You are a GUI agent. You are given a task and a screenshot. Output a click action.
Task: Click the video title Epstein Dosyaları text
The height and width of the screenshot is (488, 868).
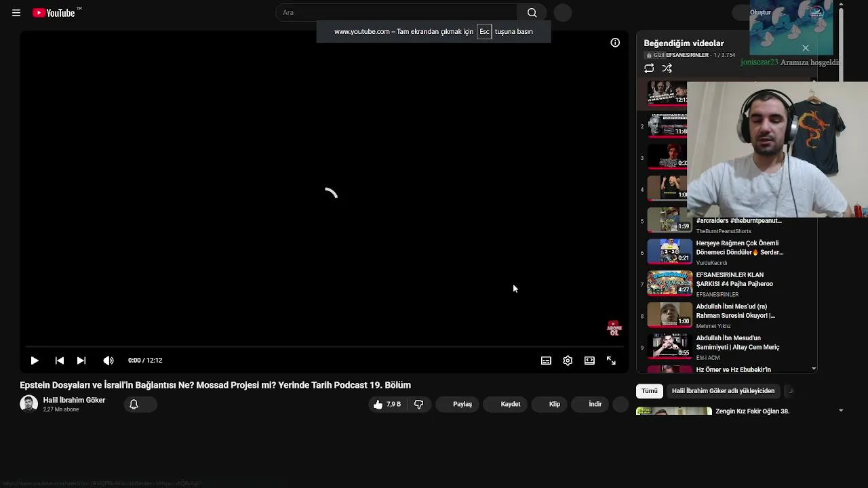215,385
